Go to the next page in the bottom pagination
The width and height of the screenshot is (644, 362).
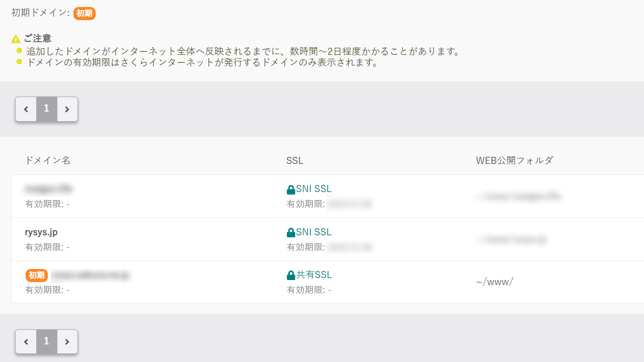pyautogui.click(x=67, y=342)
